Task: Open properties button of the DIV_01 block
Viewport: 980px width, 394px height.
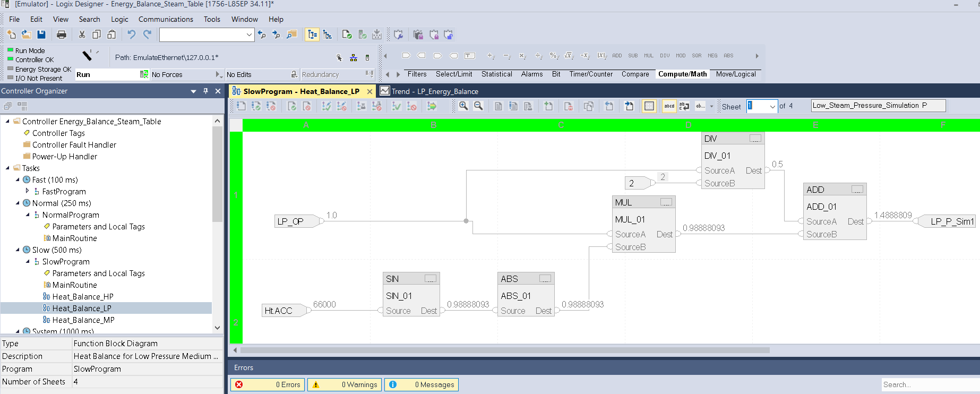Action: point(755,139)
